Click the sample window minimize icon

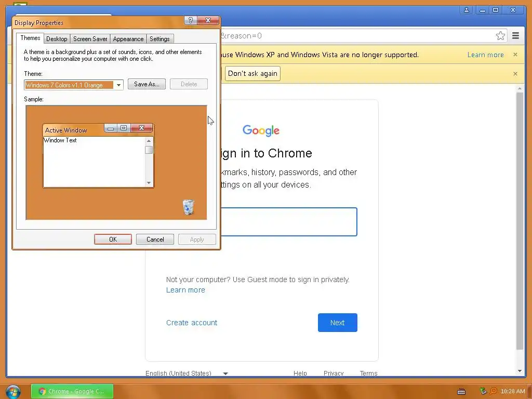[111, 128]
